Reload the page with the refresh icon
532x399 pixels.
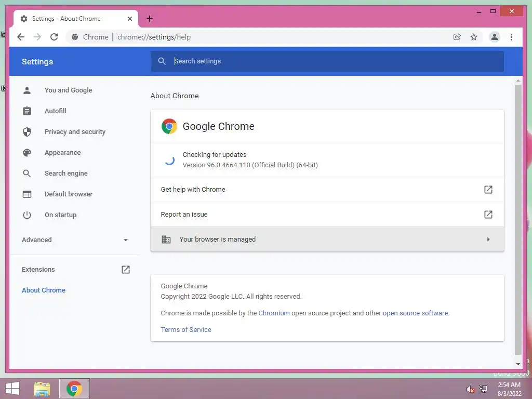(54, 37)
